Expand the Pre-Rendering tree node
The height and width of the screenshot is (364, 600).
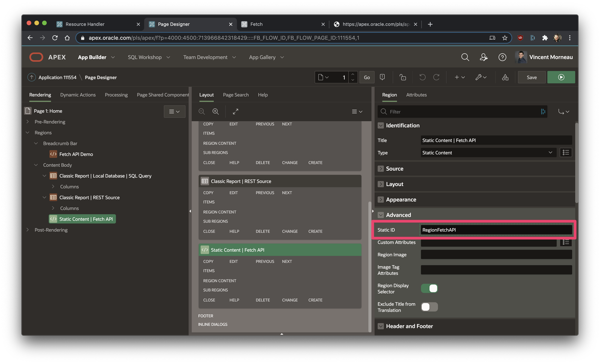28,122
